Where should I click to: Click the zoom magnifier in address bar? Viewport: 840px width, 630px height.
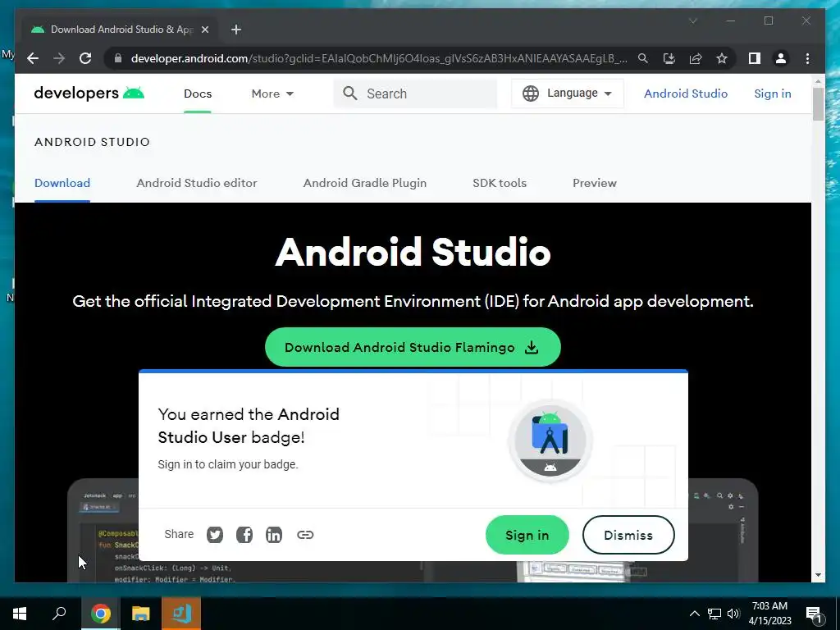[643, 58]
